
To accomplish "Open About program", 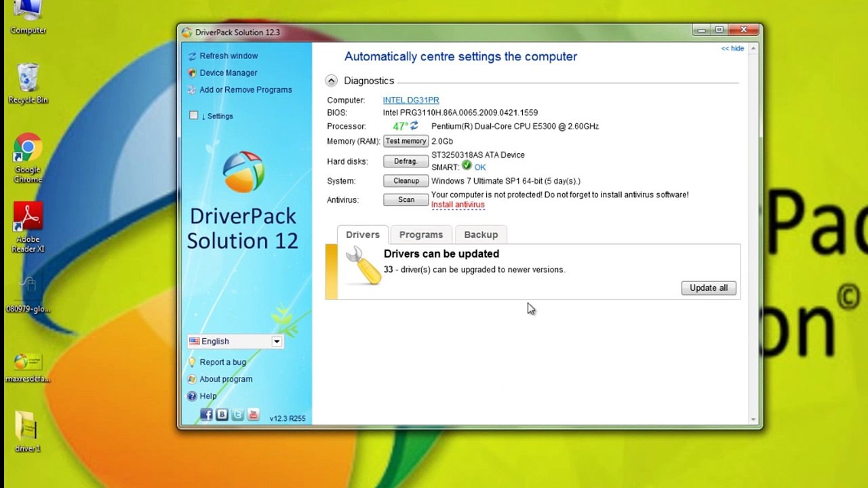I will pos(226,379).
